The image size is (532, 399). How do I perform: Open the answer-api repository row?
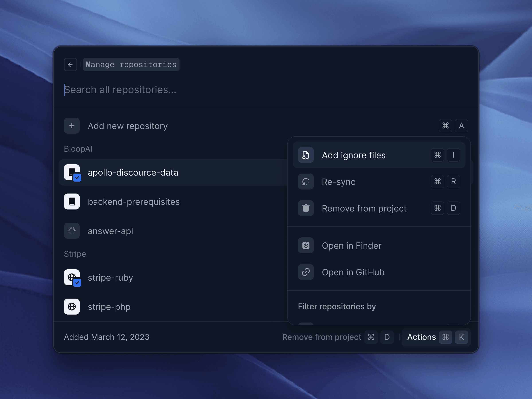[x=110, y=231]
